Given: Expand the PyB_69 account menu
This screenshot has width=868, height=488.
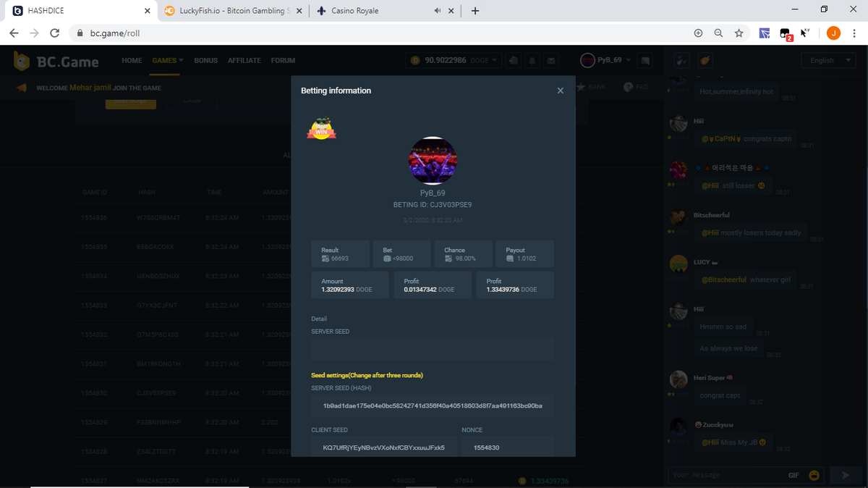Looking at the screenshot, I should (x=629, y=60).
